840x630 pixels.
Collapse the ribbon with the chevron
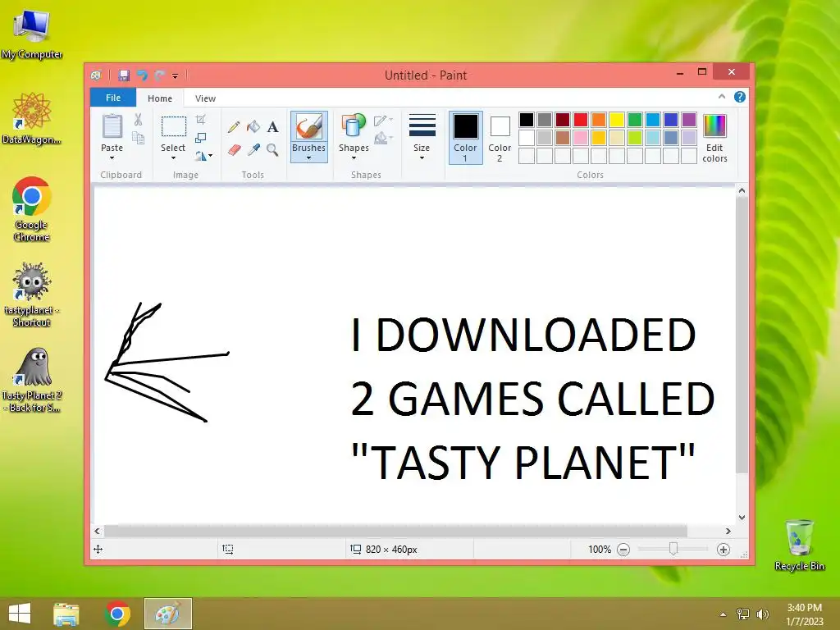click(x=722, y=97)
